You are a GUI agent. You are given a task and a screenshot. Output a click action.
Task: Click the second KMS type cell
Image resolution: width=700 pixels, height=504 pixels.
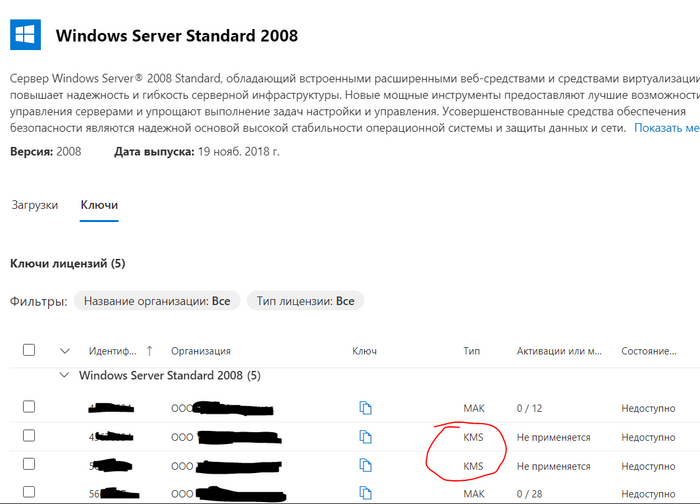[x=473, y=467]
